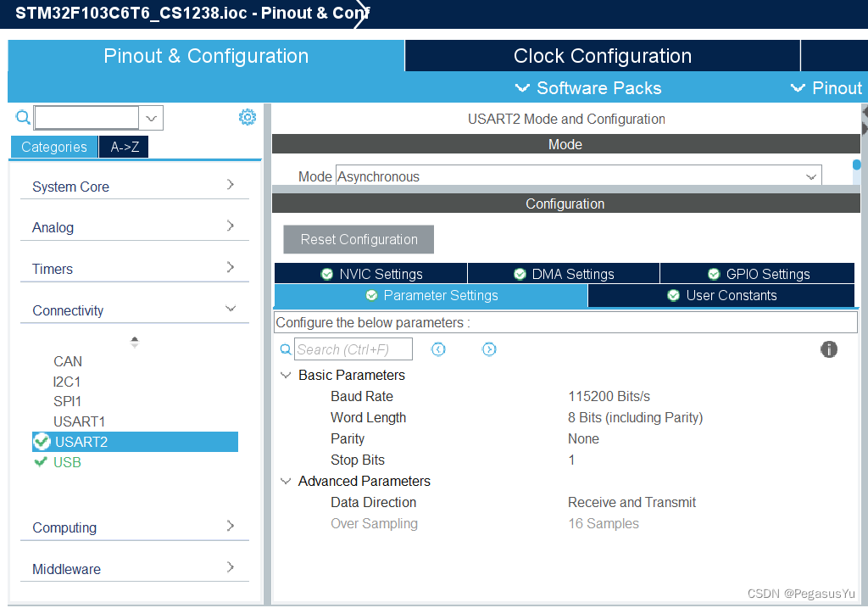868x608 pixels.
Task: Toggle the check mark on DMA Settings tab
Action: [520, 273]
